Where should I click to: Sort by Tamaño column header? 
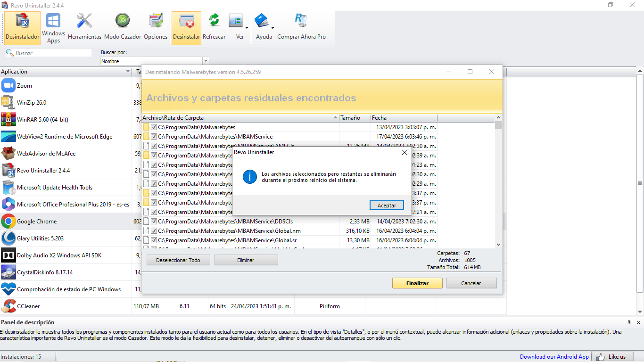coord(354,118)
